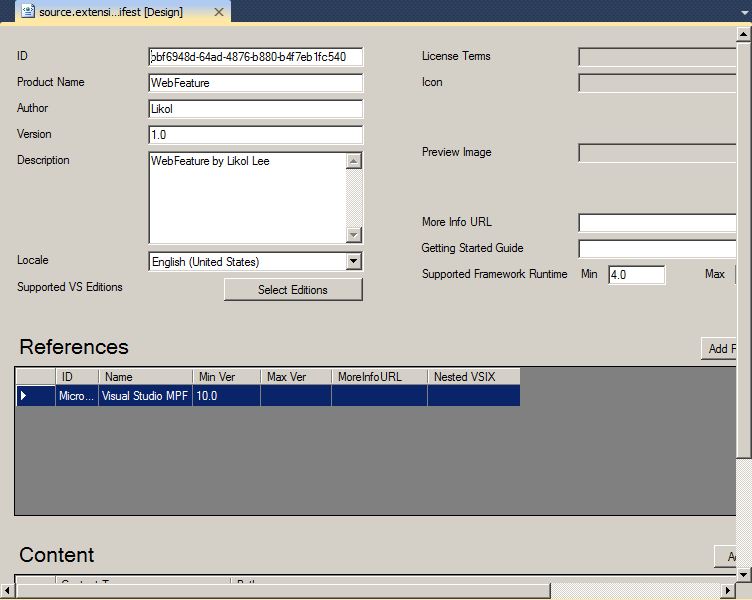Click the Icon path field
The height and width of the screenshot is (600, 752).
(x=657, y=83)
